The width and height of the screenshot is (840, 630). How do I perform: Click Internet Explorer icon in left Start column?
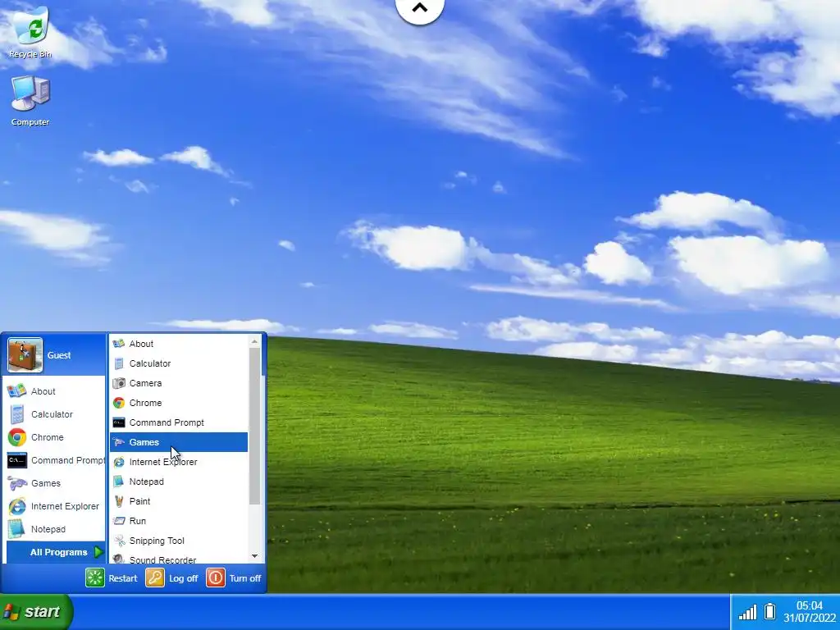click(x=16, y=506)
